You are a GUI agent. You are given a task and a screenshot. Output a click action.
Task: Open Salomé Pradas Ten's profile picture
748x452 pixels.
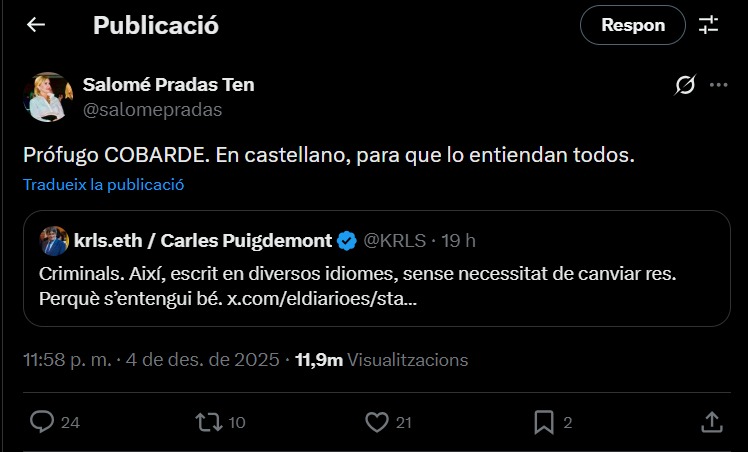pyautogui.click(x=47, y=97)
